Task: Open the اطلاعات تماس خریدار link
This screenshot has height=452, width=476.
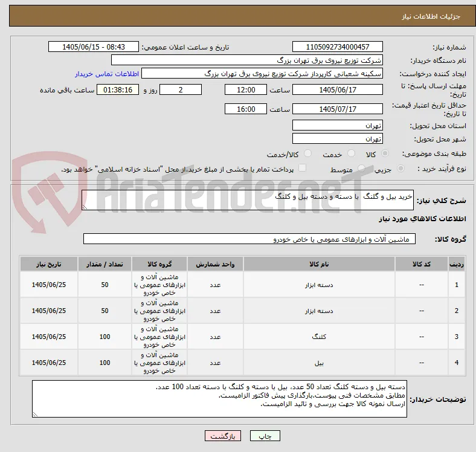Action: (107, 74)
